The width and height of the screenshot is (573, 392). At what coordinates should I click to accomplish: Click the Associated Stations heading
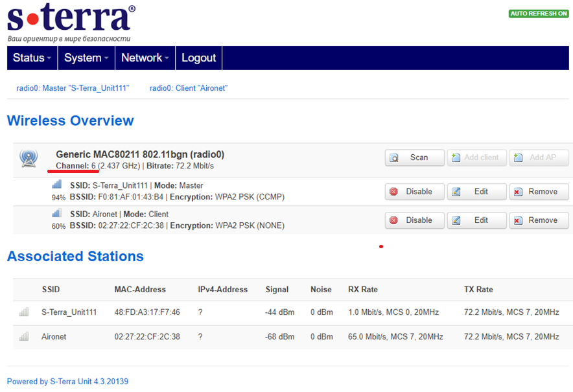pos(75,256)
